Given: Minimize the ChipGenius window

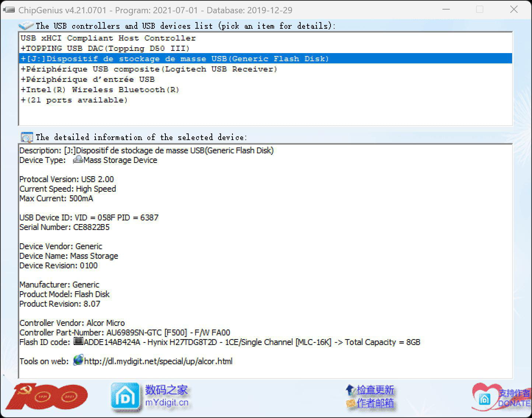Looking at the screenshot, I should pyautogui.click(x=446, y=10).
